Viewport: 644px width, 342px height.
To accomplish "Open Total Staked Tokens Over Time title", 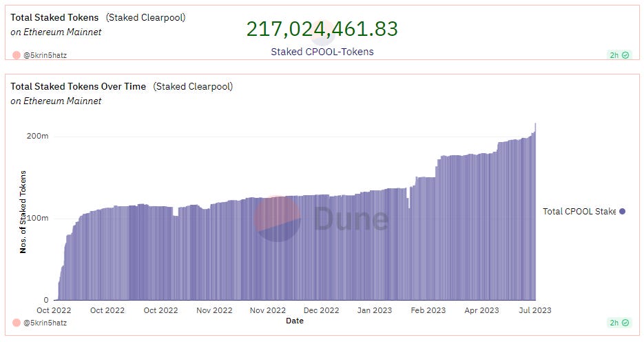I will point(78,87).
